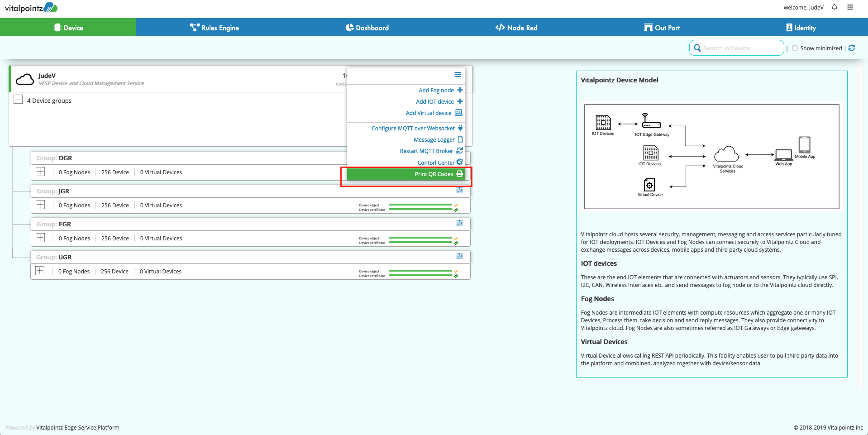Go to the Identity tab

click(801, 28)
